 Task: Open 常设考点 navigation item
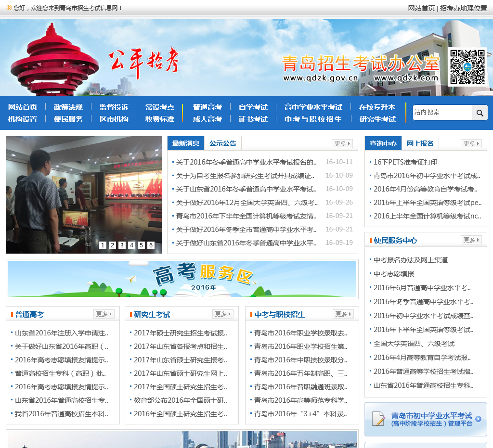coord(160,107)
